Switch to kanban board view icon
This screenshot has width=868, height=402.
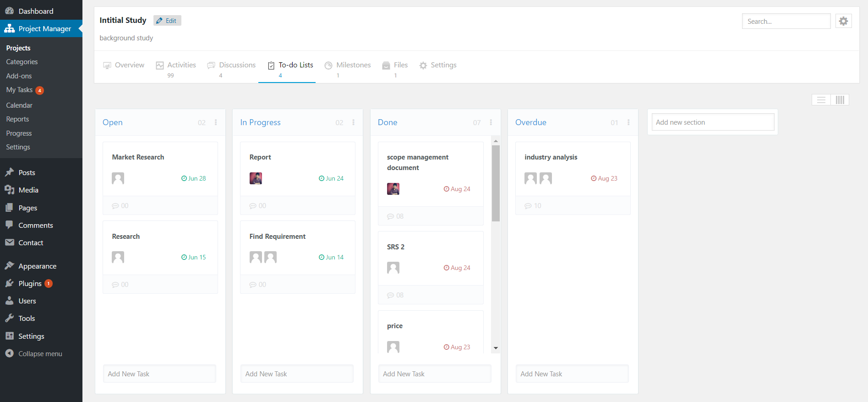point(840,100)
